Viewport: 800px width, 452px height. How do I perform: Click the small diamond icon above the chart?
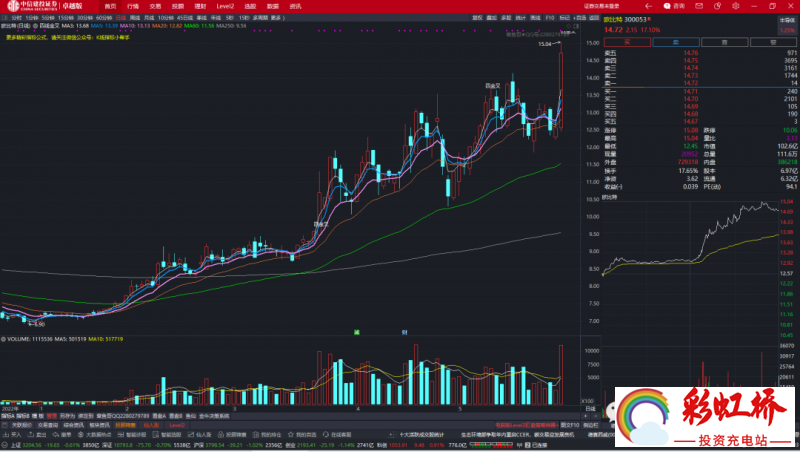pos(569,26)
